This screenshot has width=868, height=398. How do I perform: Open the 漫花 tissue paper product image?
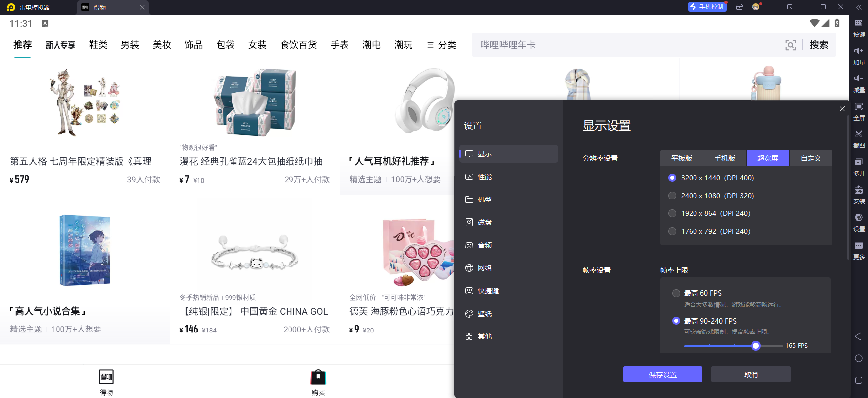(x=255, y=103)
